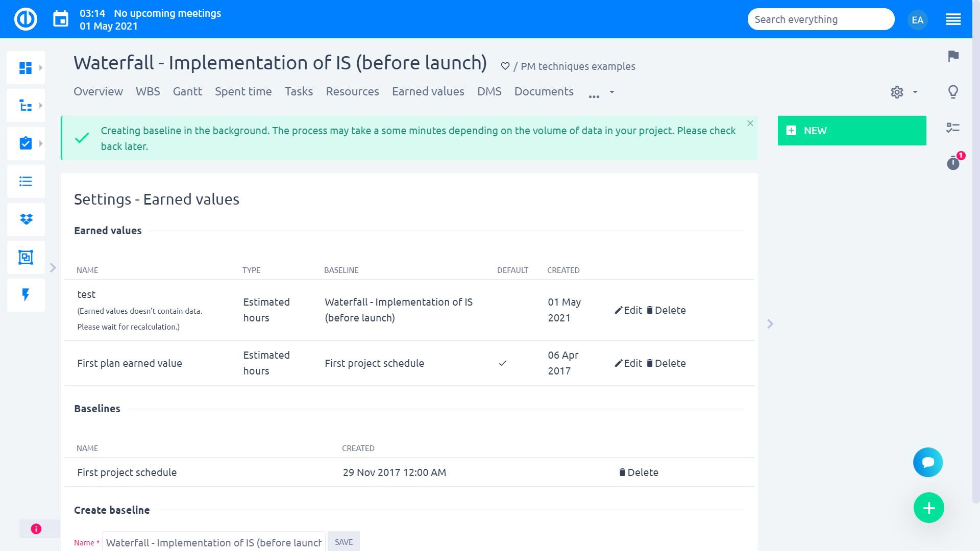Image resolution: width=980 pixels, height=551 pixels.
Task: Click the green NEW button
Action: click(851, 131)
